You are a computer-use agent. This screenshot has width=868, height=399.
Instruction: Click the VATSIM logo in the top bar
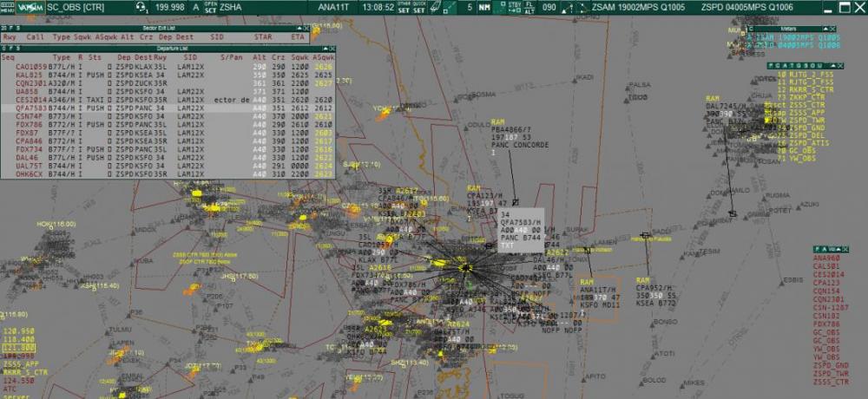(29, 7)
